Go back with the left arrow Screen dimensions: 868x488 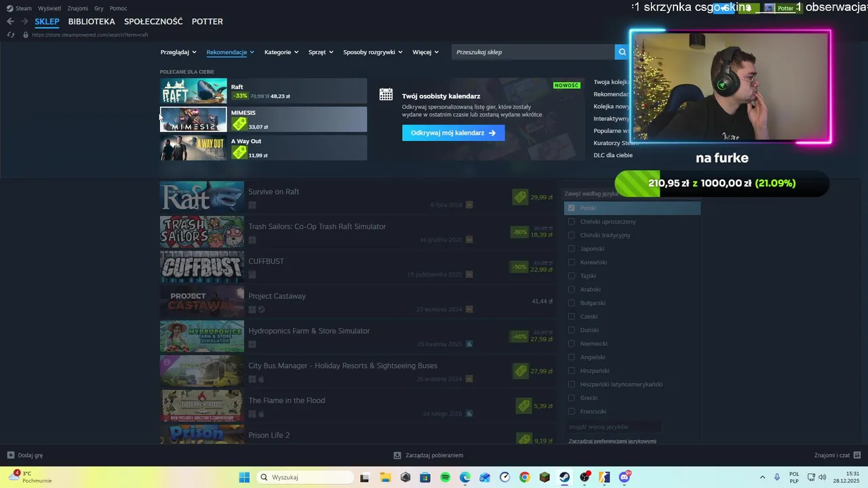click(x=10, y=22)
